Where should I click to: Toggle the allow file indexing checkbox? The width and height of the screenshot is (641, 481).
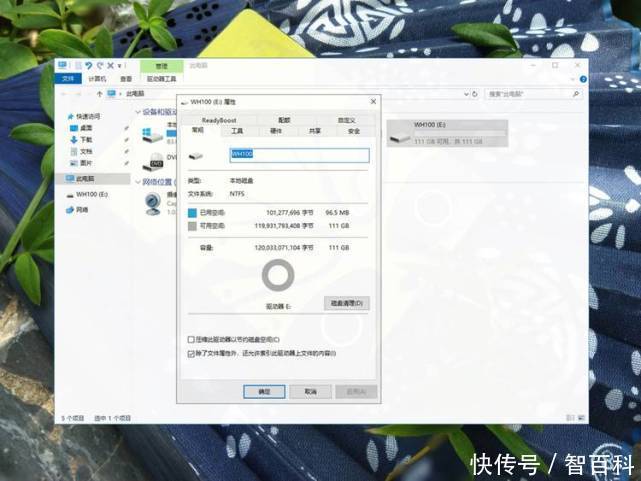coord(191,354)
